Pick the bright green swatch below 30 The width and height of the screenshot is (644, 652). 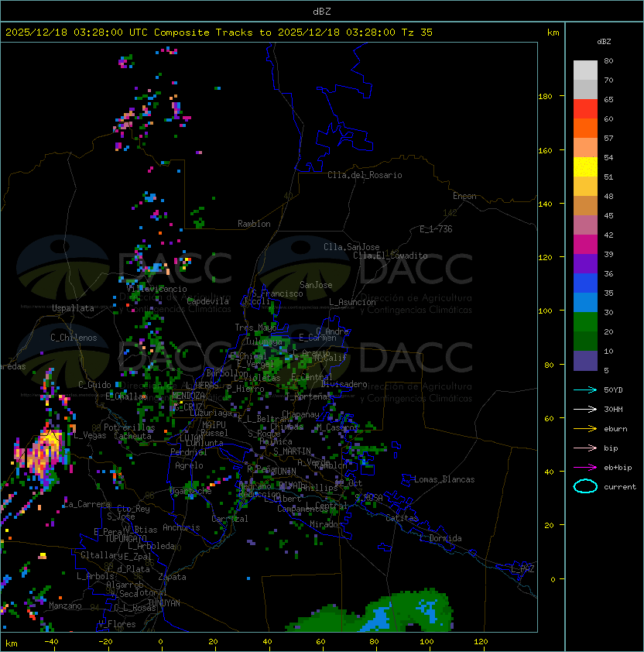(x=585, y=321)
